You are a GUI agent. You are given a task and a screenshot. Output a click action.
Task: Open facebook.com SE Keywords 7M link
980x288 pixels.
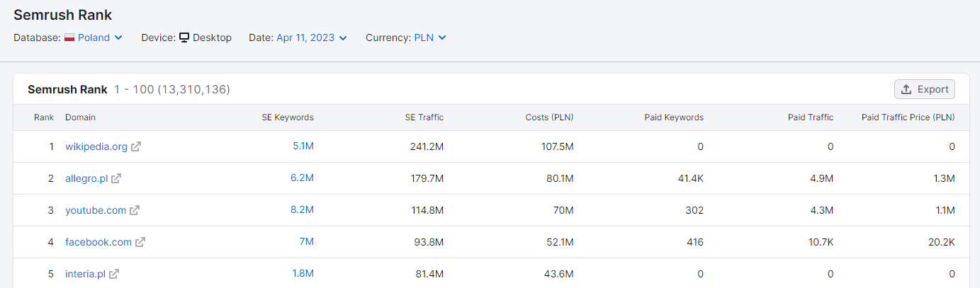pos(306,242)
